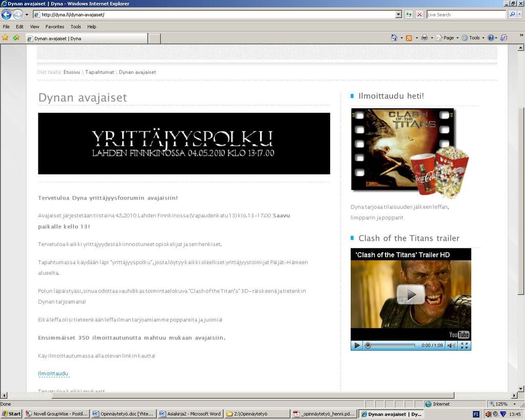Image resolution: width=525 pixels, height=420 pixels.
Task: Open the recent pages dropdown beside Forward
Action: pos(27,15)
